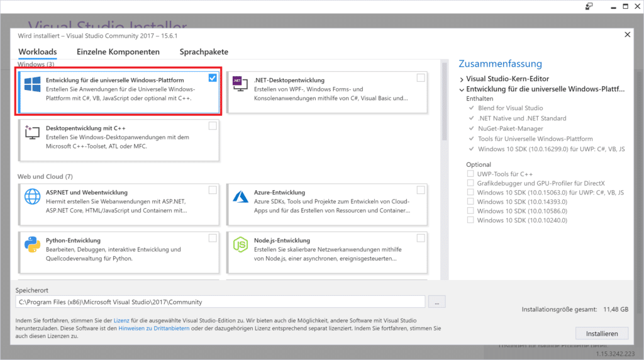Open the Sprachpakete tab

click(204, 52)
